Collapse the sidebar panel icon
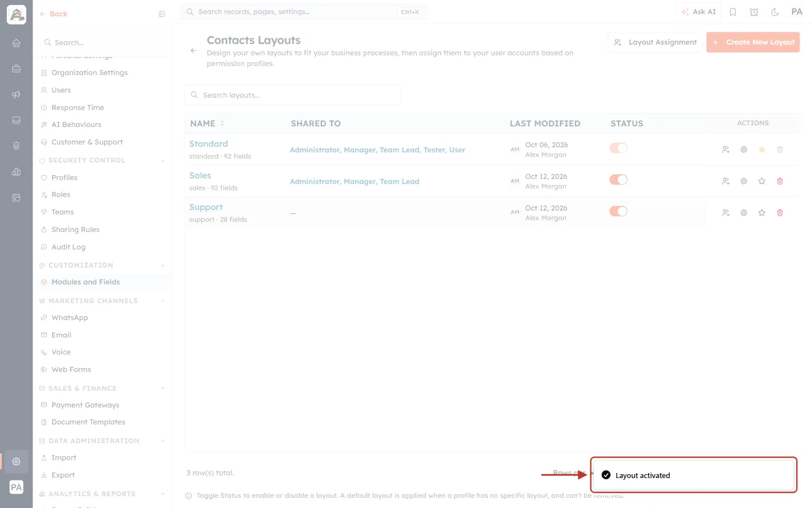This screenshot has width=812, height=508. pos(162,14)
